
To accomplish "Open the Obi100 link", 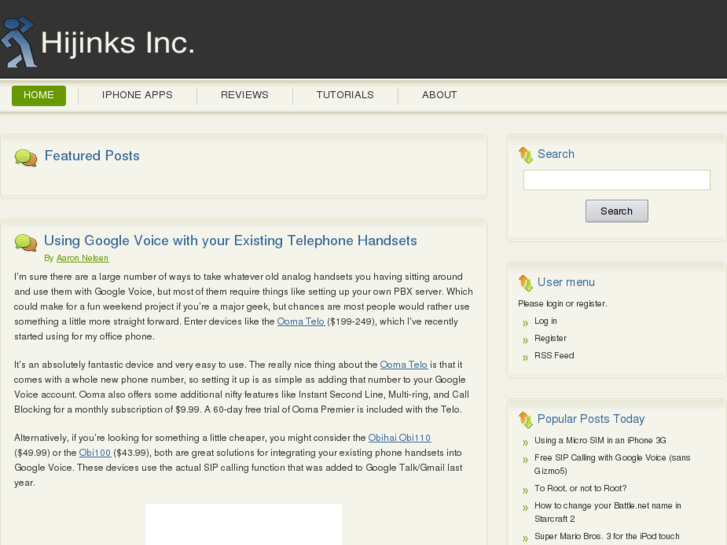I will coord(95,453).
